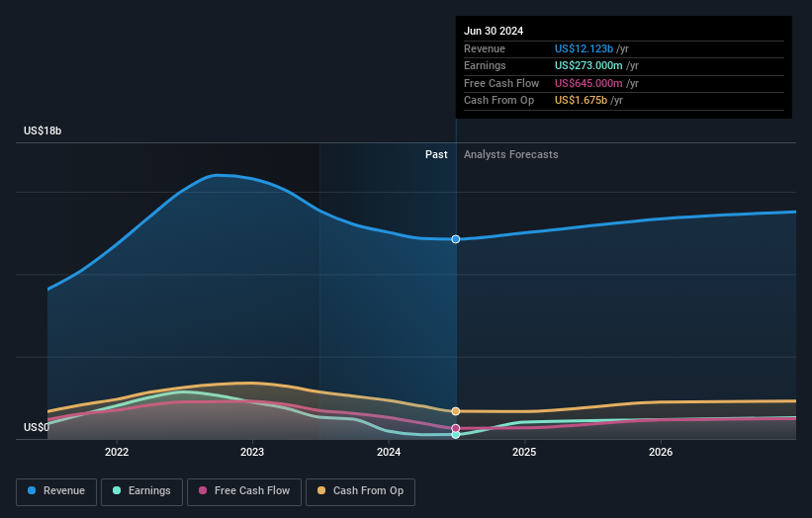Viewport: 812px width, 518px height.
Task: Click the blue Revenue data point marker
Action: coord(456,239)
